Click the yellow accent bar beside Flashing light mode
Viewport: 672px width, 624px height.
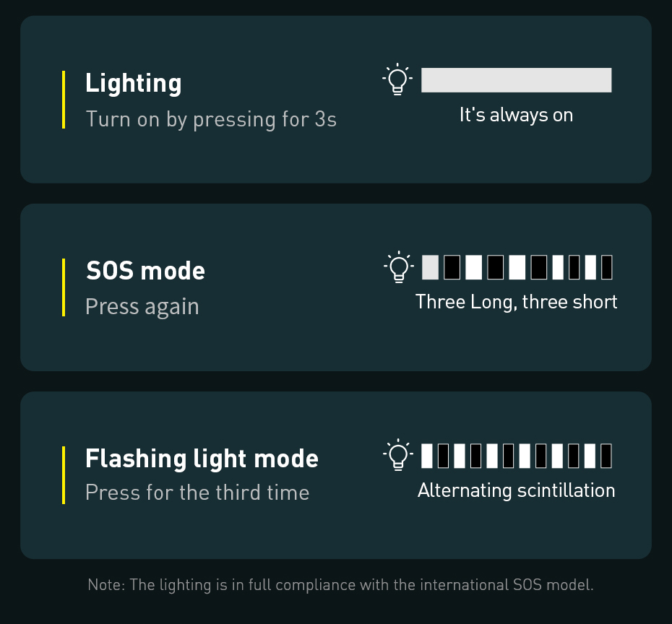[64, 474]
